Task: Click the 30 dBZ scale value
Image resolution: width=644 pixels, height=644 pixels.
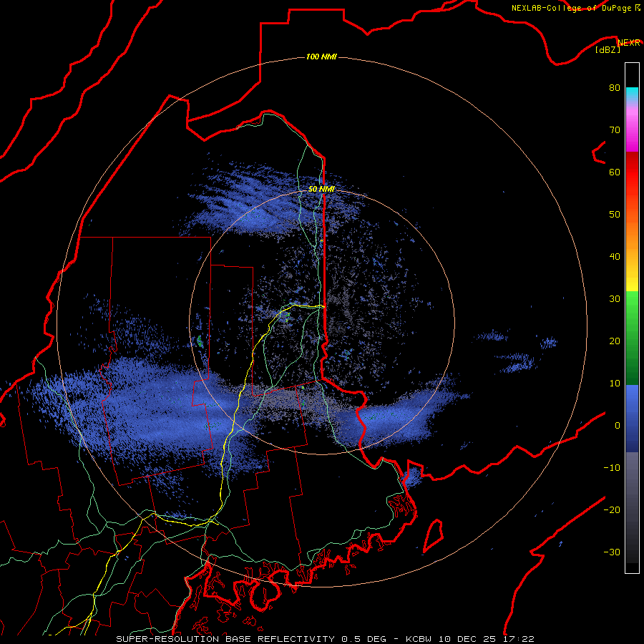Action: click(615, 299)
